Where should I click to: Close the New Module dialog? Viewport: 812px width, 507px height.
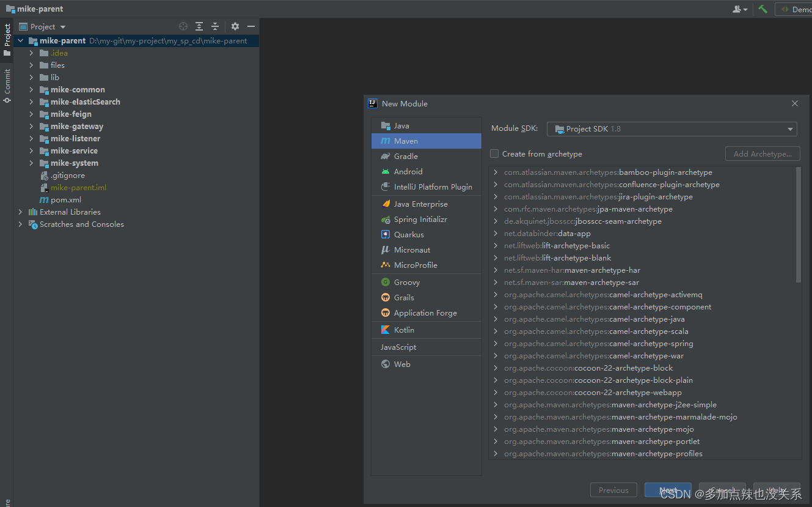coord(795,103)
